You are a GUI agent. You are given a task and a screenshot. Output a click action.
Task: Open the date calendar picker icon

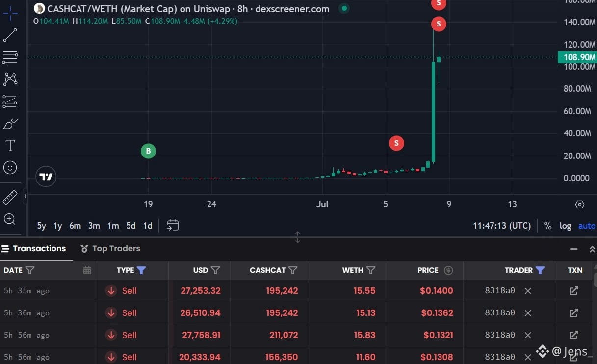pyautogui.click(x=87, y=270)
